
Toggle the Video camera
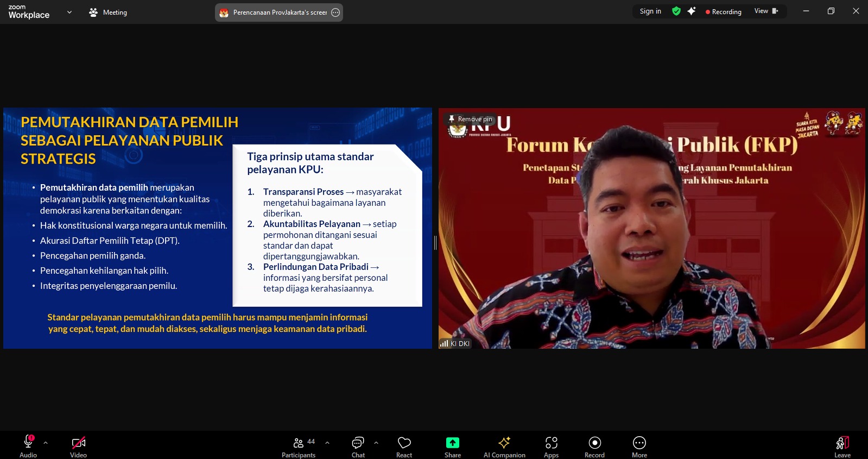(x=78, y=445)
